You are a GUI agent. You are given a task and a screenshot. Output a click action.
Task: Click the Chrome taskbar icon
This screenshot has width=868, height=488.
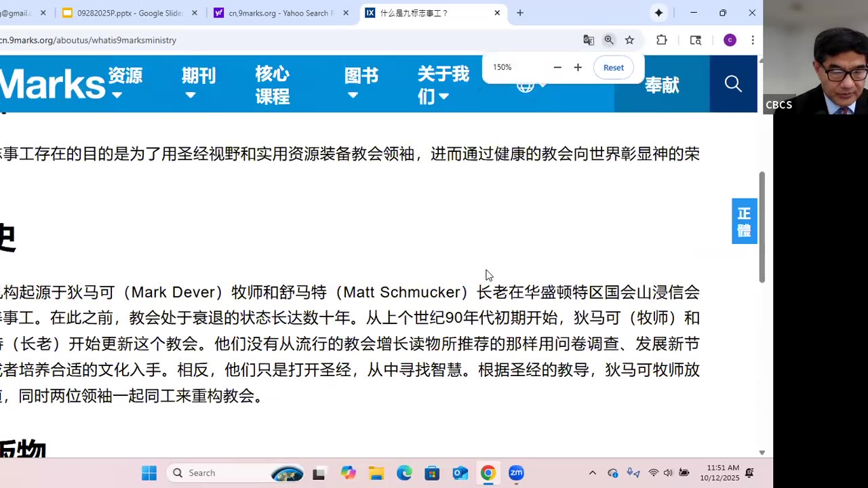[488, 473]
